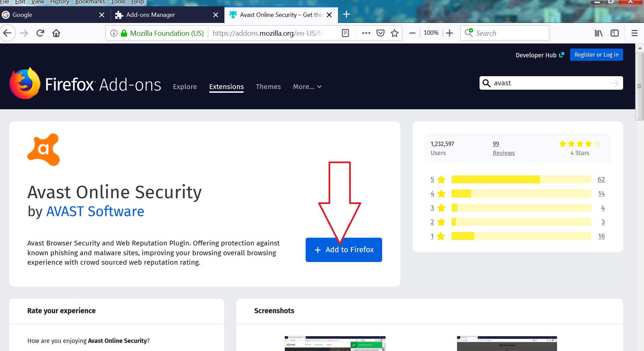Click the 16 one-star review count
The width and height of the screenshot is (644, 351).
[x=601, y=236]
